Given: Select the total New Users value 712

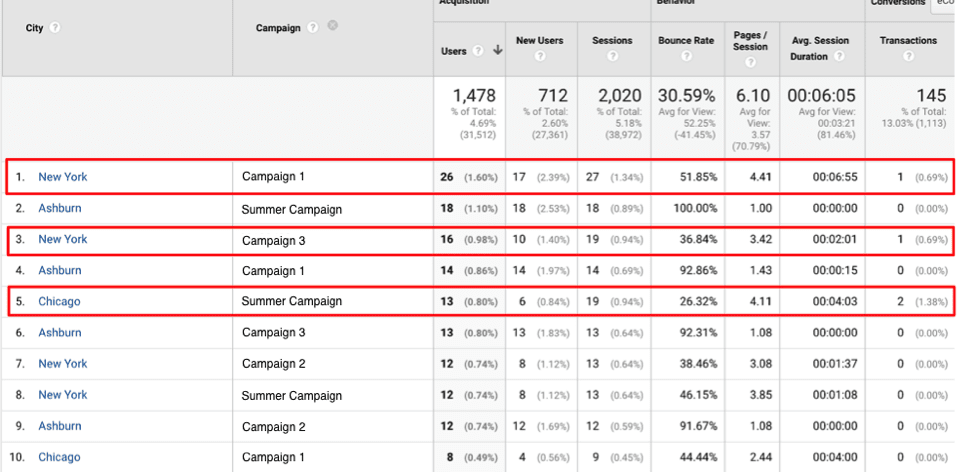Looking at the screenshot, I should pos(553,96).
